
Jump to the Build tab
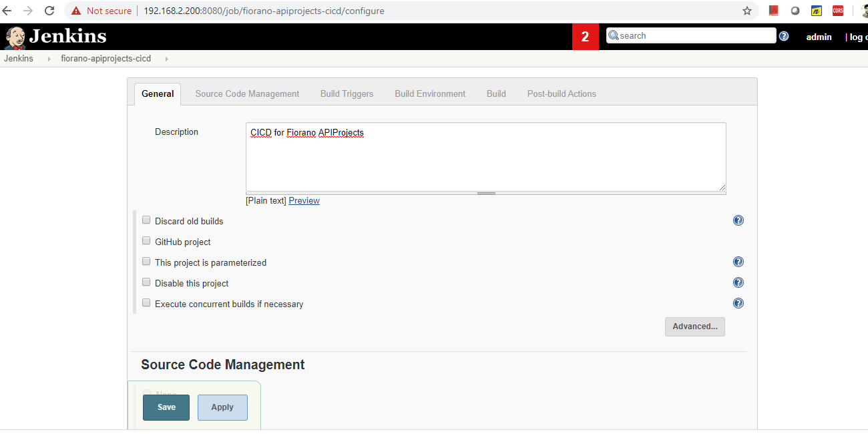[x=496, y=93]
